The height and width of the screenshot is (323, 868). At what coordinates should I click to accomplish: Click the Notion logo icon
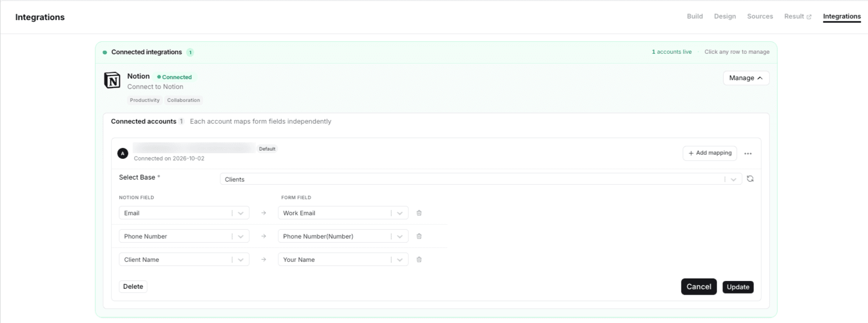112,80
